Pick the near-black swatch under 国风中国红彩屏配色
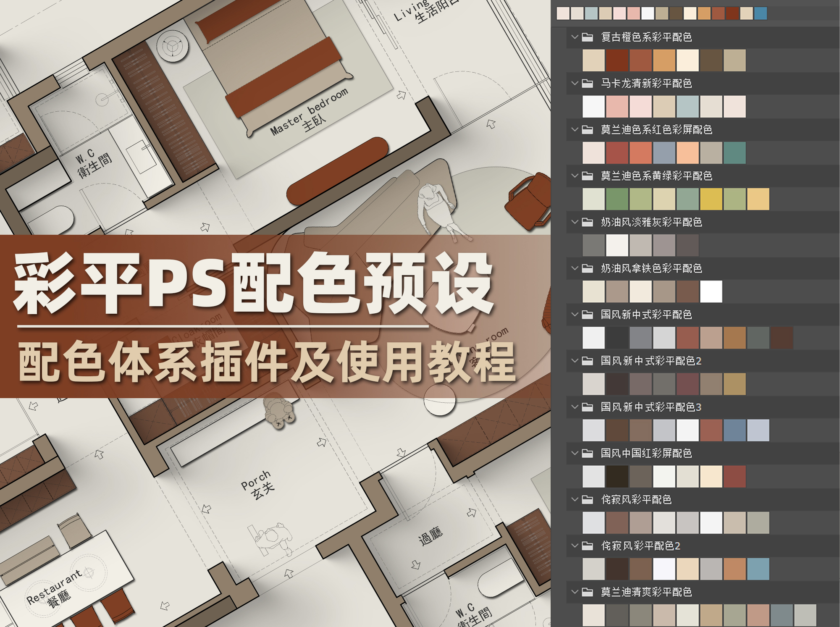The width and height of the screenshot is (840, 627). tap(617, 476)
